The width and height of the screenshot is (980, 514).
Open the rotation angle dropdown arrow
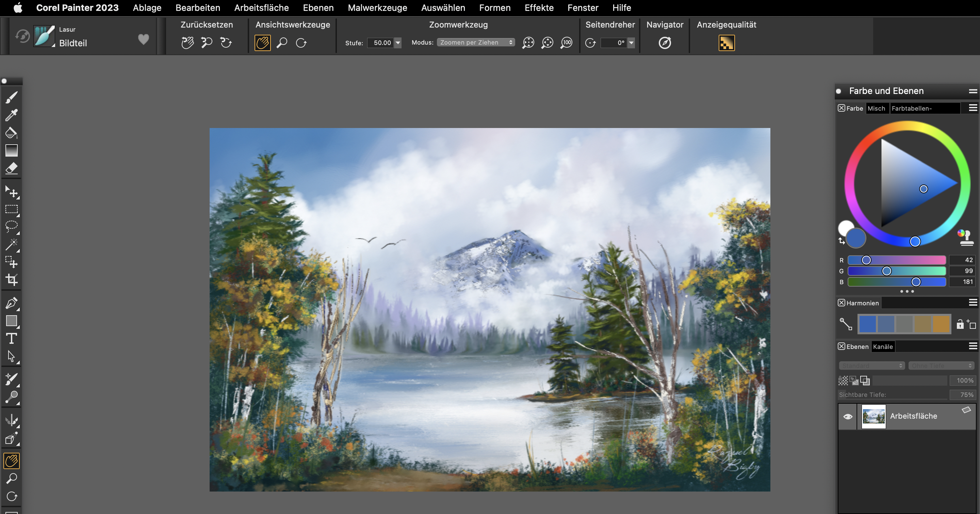coord(631,43)
